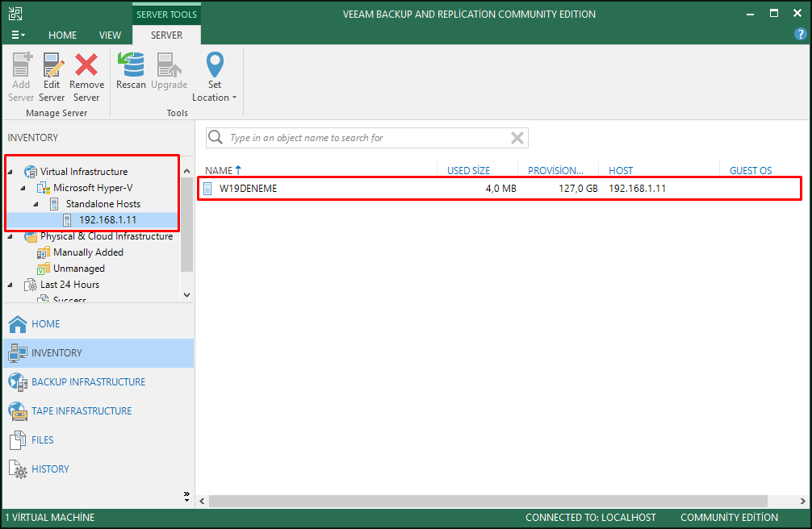This screenshot has width=812, height=529.
Task: Click the Last 24 Hours gear icon
Action: click(31, 285)
